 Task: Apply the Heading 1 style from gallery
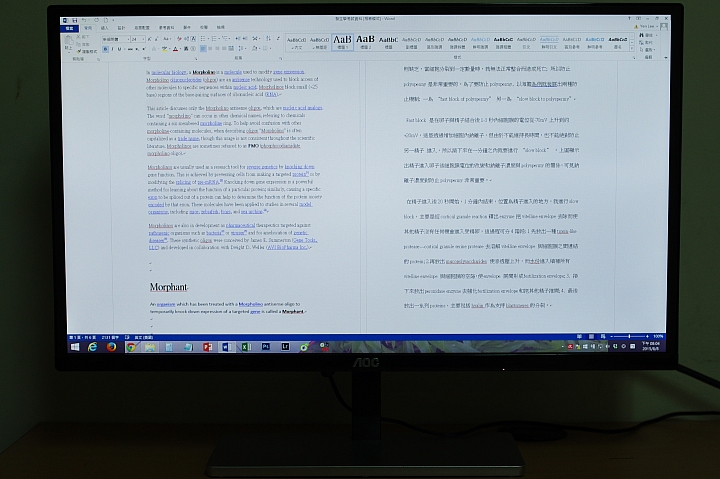343,42
